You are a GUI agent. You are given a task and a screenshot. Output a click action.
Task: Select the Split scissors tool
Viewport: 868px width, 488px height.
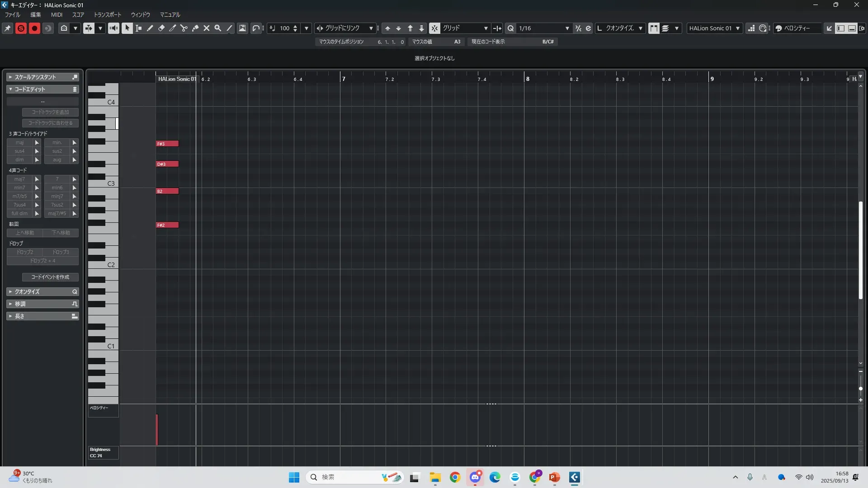(184, 28)
